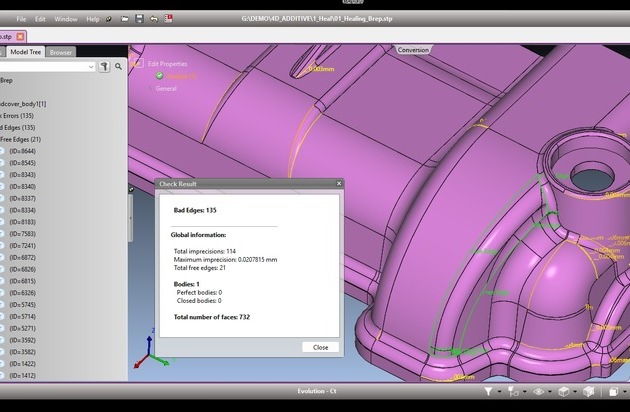The height and width of the screenshot is (412, 630).
Task: Click the filter funnel icon in status bar
Action: [x=488, y=392]
